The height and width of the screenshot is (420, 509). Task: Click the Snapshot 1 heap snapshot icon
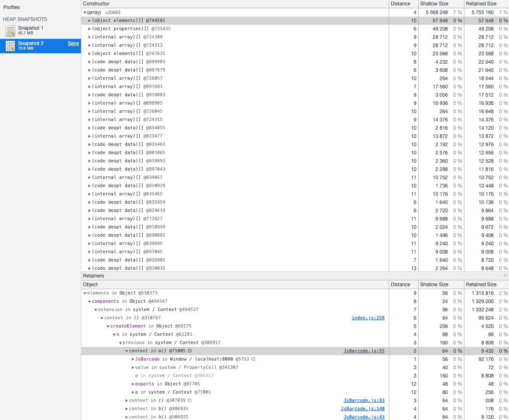click(x=10, y=30)
